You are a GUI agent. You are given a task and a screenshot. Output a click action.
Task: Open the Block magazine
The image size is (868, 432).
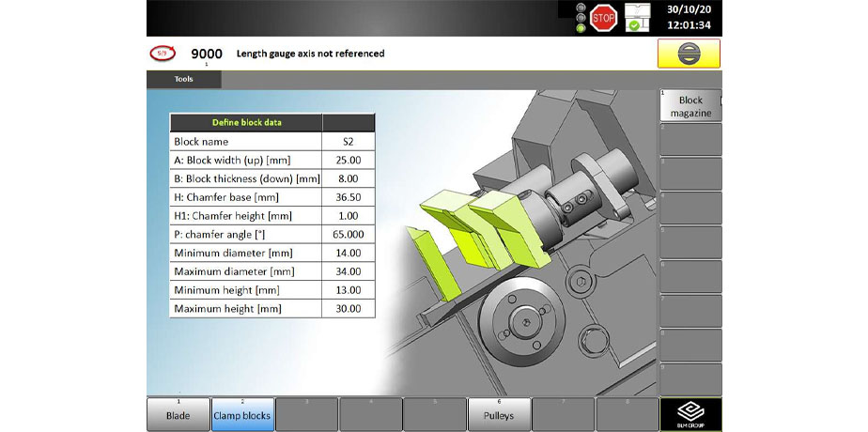pos(690,106)
